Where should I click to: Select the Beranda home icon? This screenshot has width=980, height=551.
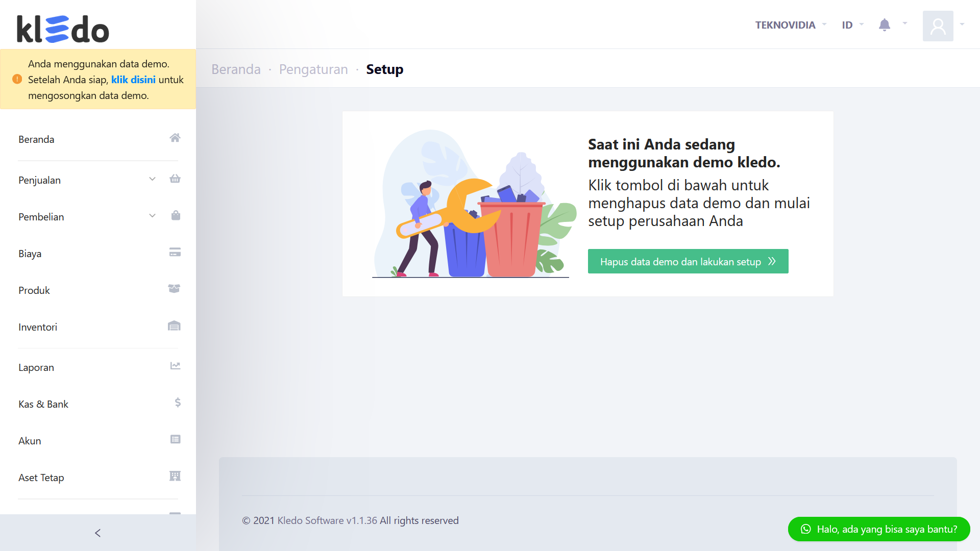click(x=175, y=137)
